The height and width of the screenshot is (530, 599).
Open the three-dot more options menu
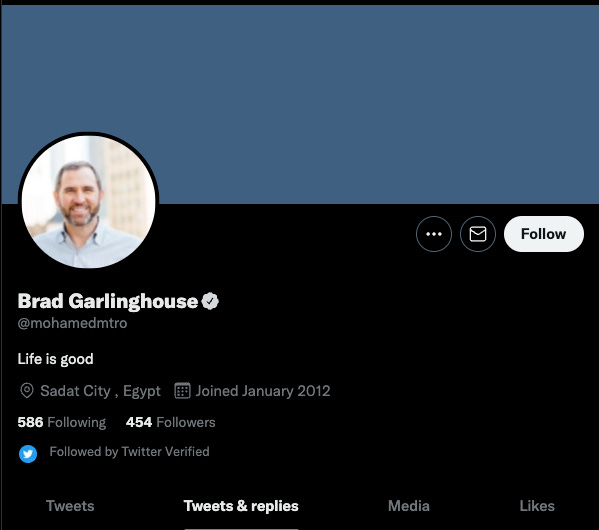point(434,234)
